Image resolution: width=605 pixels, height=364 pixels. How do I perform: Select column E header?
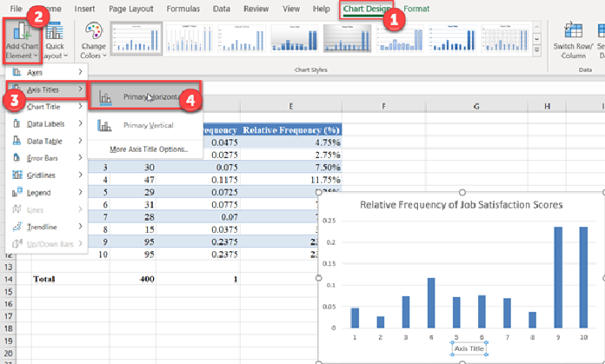pyautogui.click(x=291, y=107)
